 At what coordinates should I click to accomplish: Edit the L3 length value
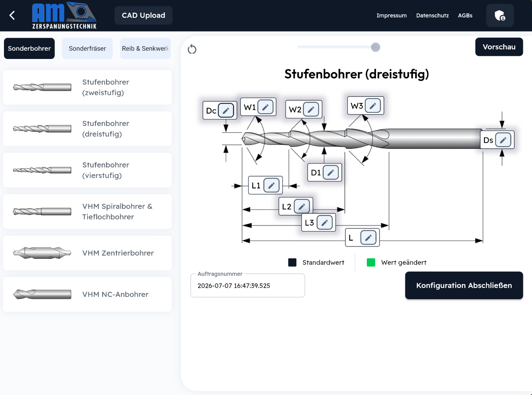coord(324,222)
